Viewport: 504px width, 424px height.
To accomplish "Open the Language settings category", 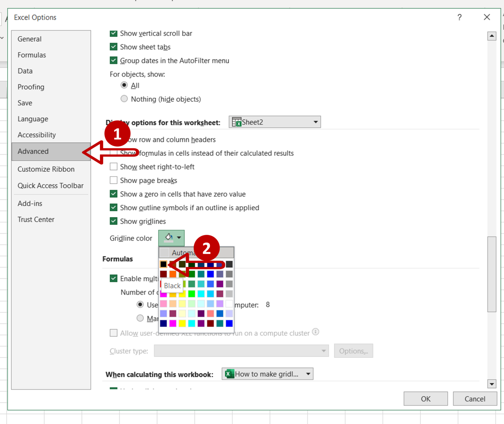I will coord(51,119).
